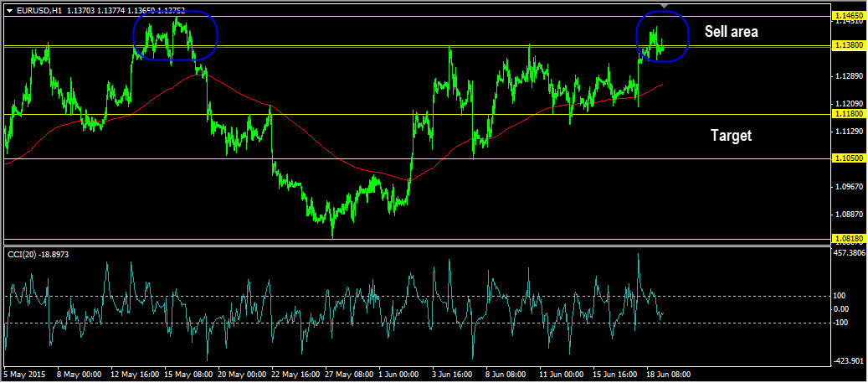
Task: Click the '22 May 16:00' time label
Action: (x=295, y=374)
